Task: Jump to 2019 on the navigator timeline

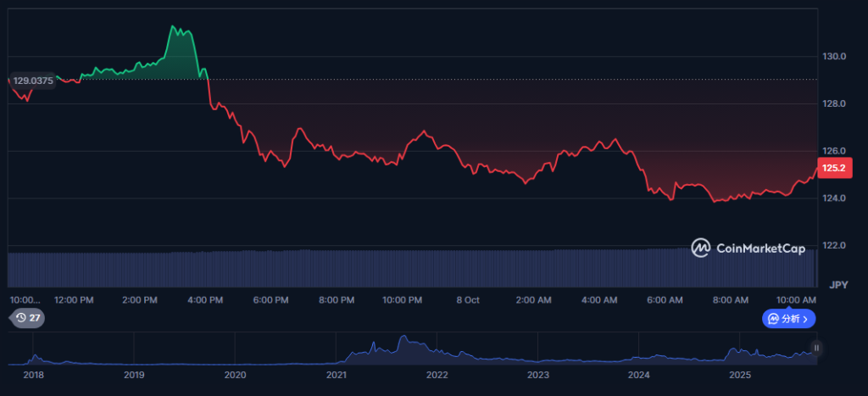Action: (134, 375)
